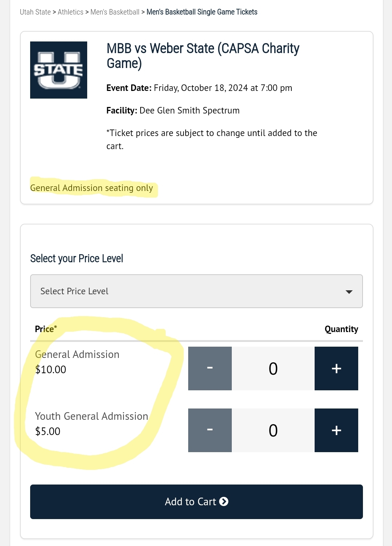Image resolution: width=392 pixels, height=546 pixels.
Task: Go to Utah State breadcrumb link
Action: click(x=35, y=12)
